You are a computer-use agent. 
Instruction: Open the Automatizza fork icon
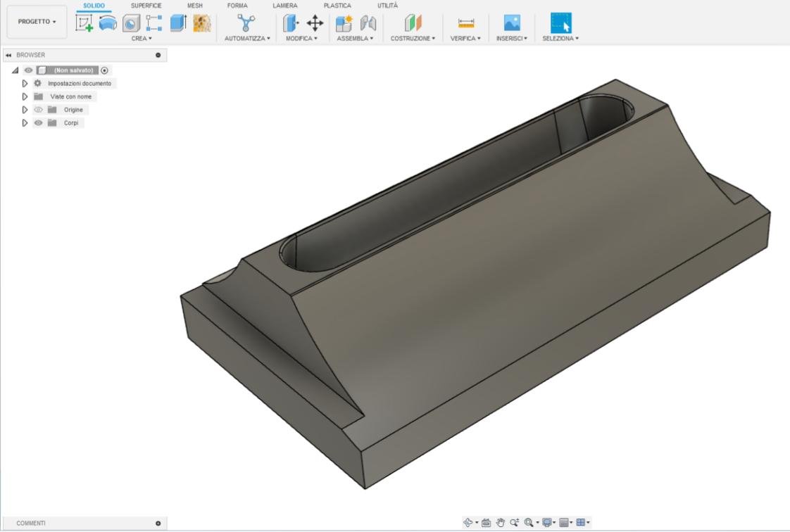246,23
